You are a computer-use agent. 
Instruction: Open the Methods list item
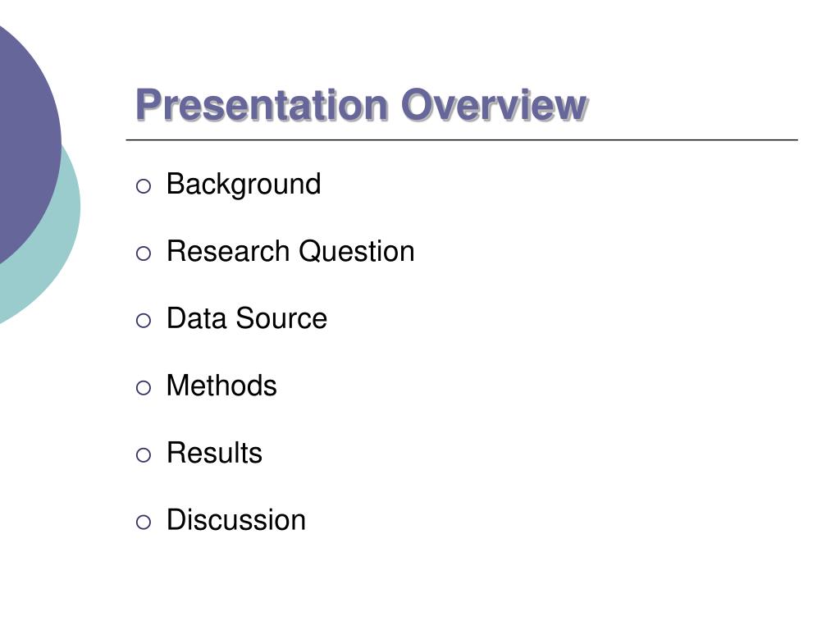[221, 386]
